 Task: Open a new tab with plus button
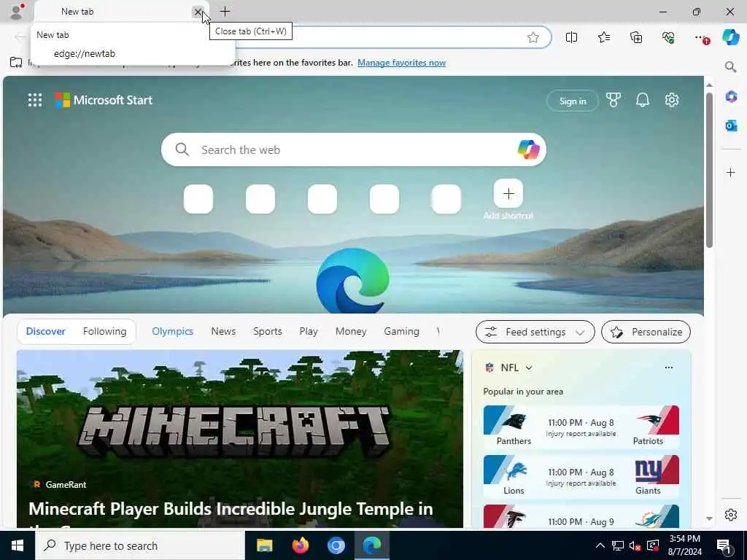225,11
